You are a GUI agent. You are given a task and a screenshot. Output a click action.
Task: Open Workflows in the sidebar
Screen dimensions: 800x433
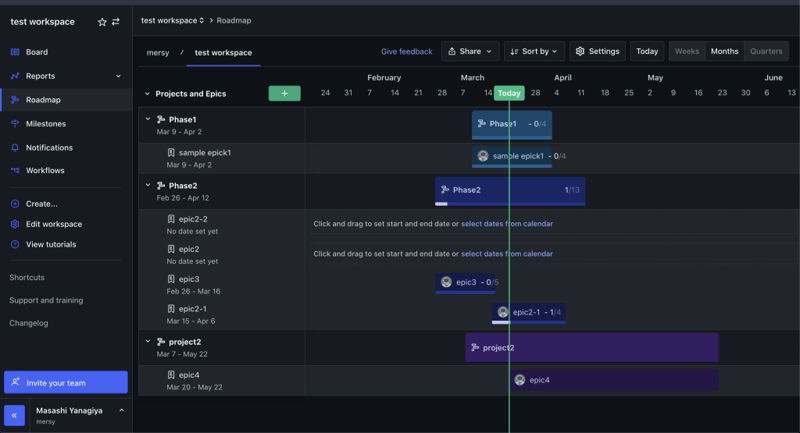click(45, 171)
